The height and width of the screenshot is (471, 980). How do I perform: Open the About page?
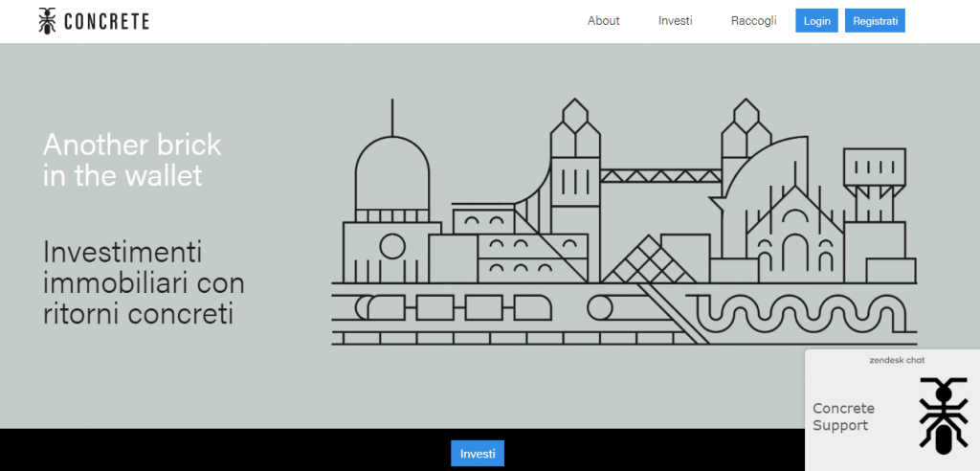pos(603,21)
